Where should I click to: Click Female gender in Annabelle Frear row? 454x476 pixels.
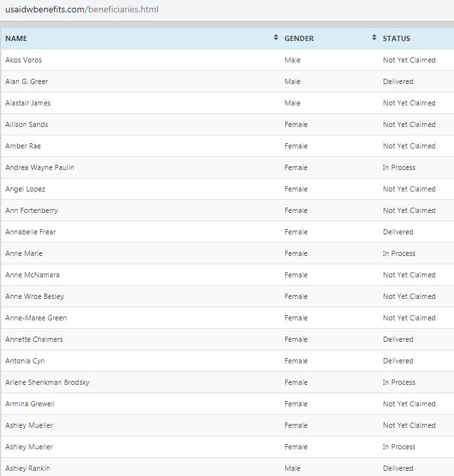point(296,232)
